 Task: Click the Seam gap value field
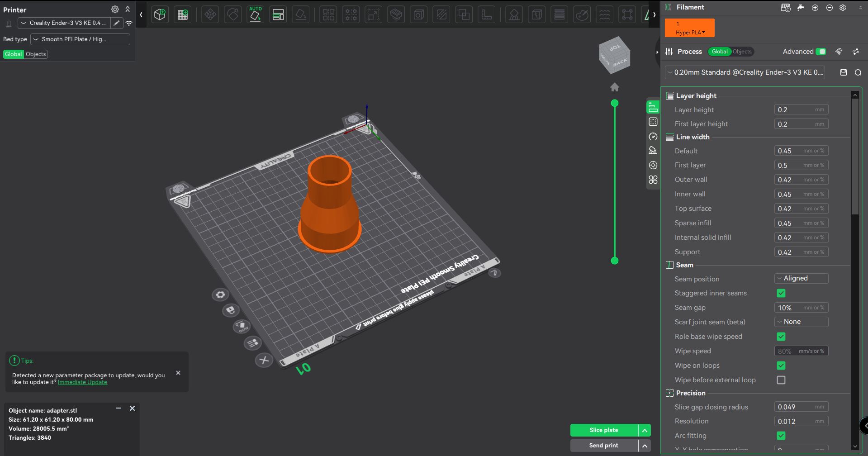pyautogui.click(x=801, y=308)
